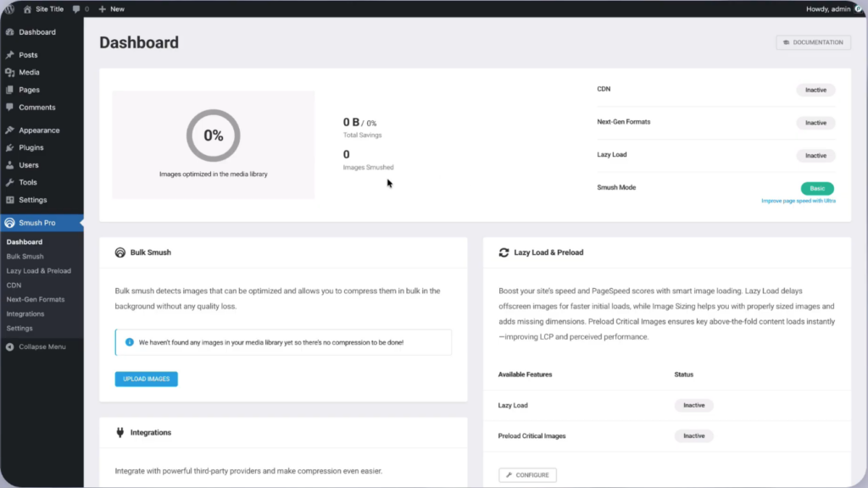Click the Pages icon in the sidebar
The image size is (868, 488).
(10, 90)
